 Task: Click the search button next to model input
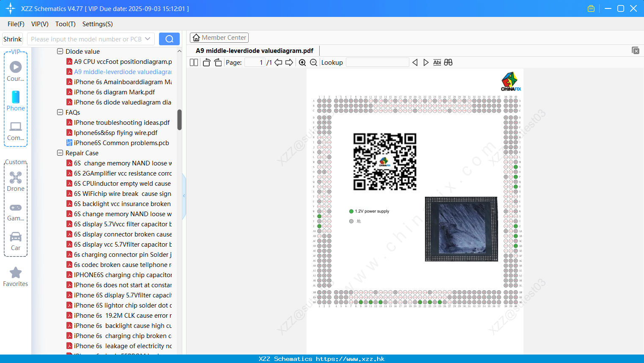pos(169,39)
